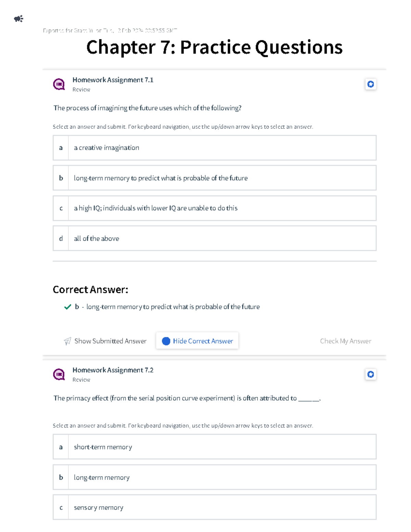Viewport: 411px width, 532px height.
Task: Click Check My Answer
Action: (x=345, y=341)
